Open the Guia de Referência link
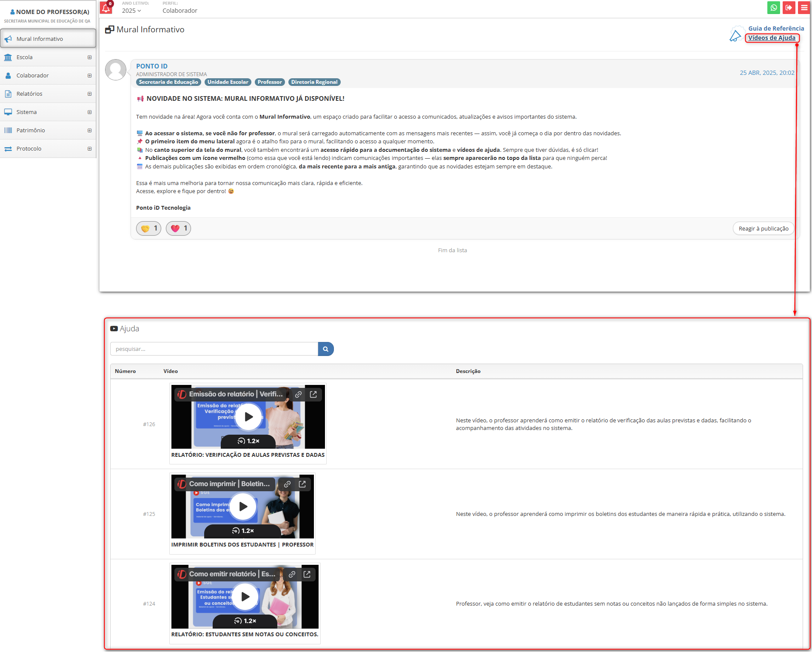 coord(776,28)
